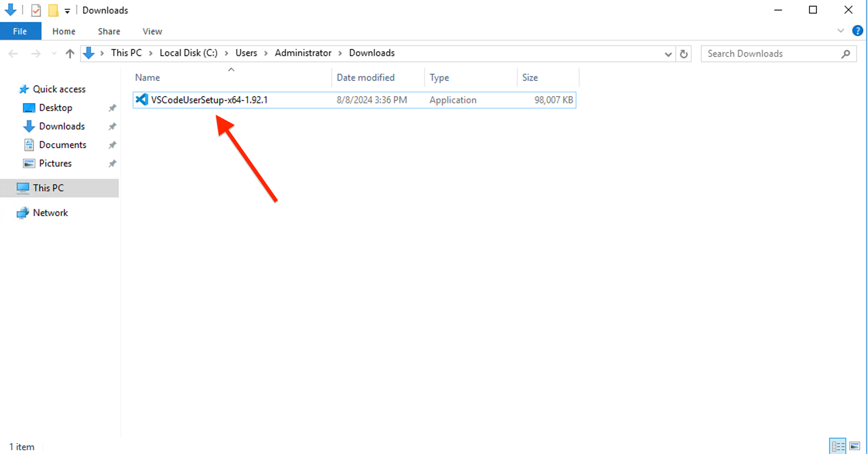Click Administrator in the address breadcrumb
This screenshot has width=868, height=454.
pos(303,53)
